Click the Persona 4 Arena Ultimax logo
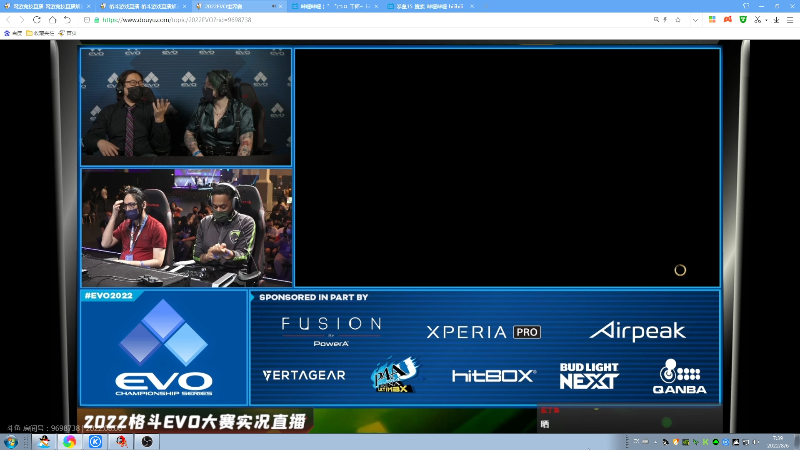The image size is (800, 450). click(396, 375)
